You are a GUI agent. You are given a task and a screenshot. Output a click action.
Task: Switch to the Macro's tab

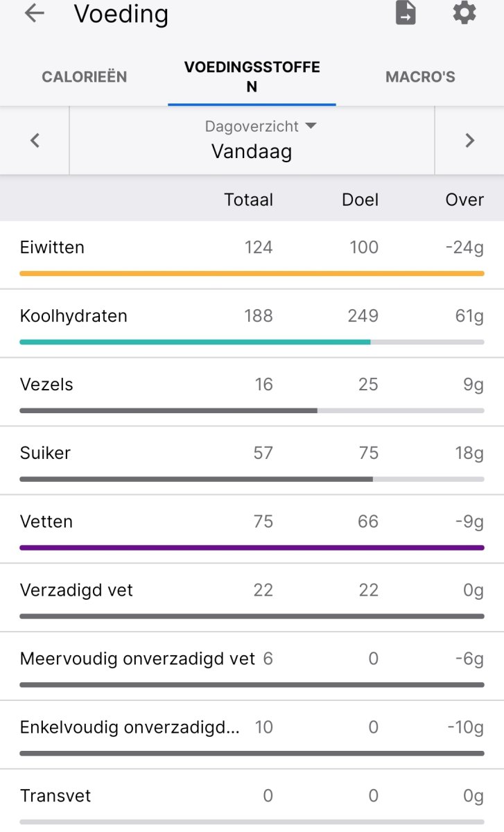[x=420, y=77]
